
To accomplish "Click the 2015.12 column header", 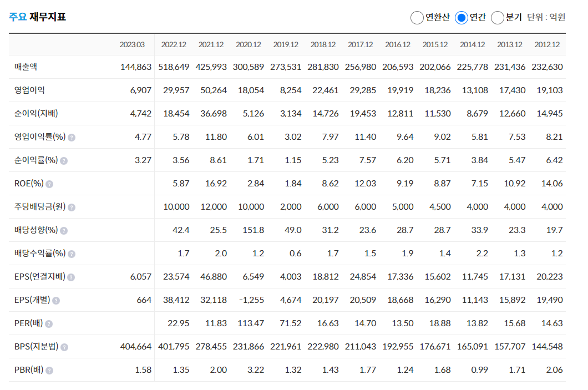I will pos(435,44).
